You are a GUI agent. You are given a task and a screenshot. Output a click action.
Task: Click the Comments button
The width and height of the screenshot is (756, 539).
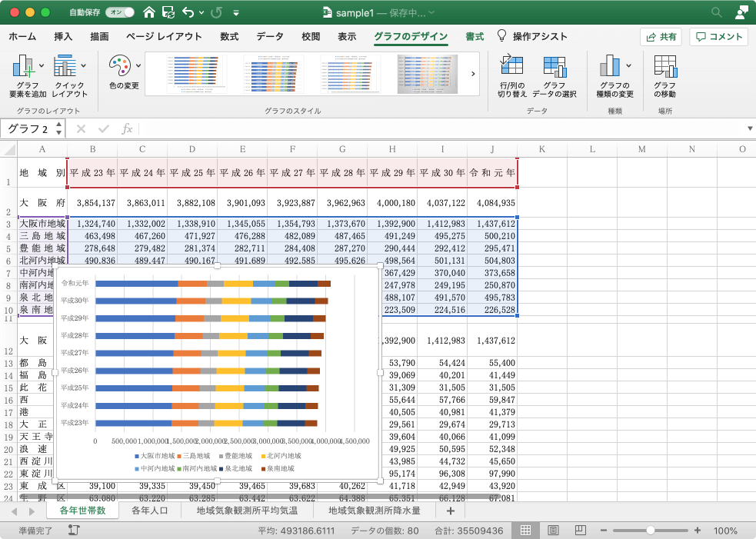point(719,37)
